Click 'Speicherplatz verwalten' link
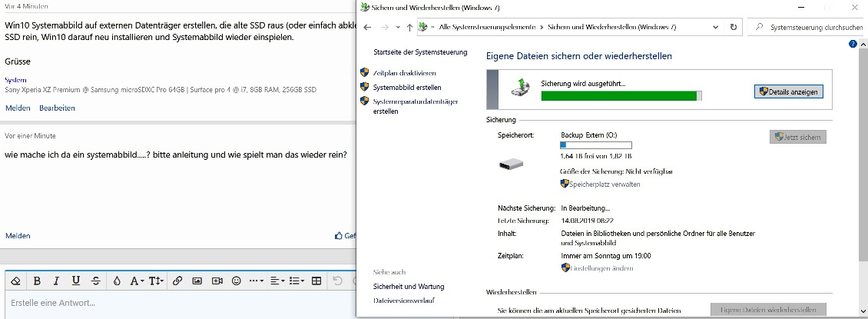868x319 pixels. point(604,184)
